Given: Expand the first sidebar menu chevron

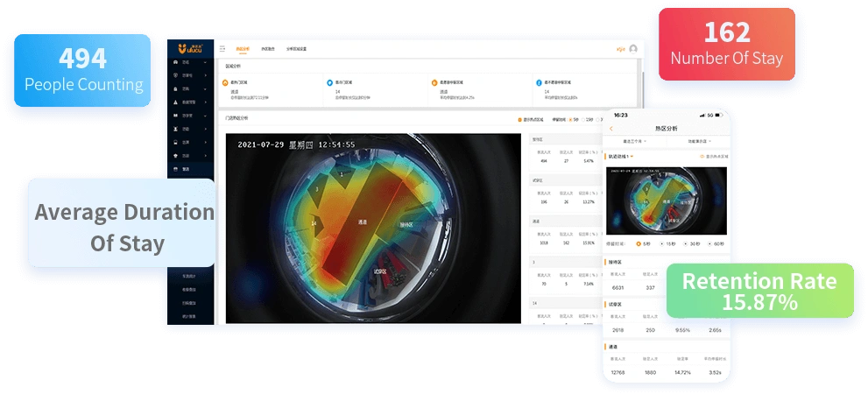Looking at the screenshot, I should [205, 62].
